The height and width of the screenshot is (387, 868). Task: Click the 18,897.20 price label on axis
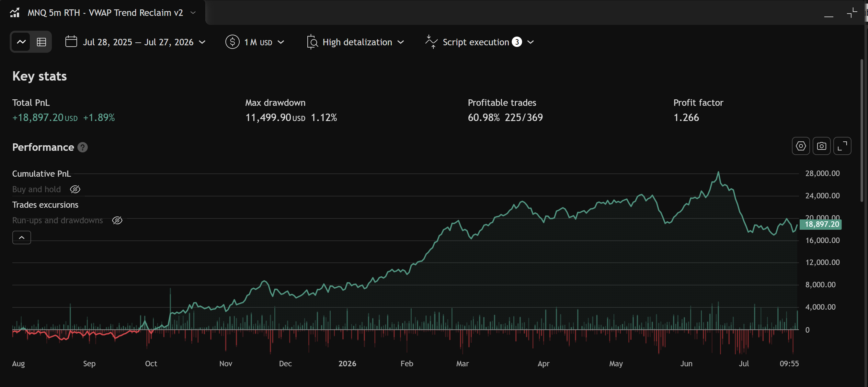821,225
